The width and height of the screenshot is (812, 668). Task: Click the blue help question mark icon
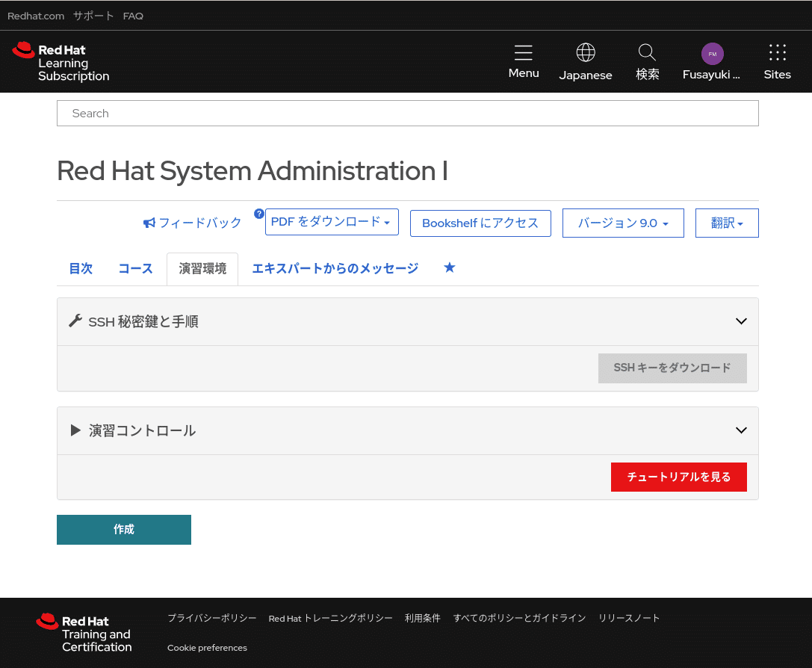259,214
